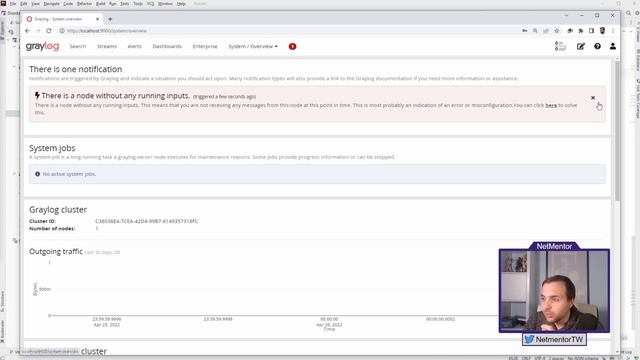Expand the System / Overview dropdown
The height and width of the screenshot is (360, 640).
[x=253, y=47]
